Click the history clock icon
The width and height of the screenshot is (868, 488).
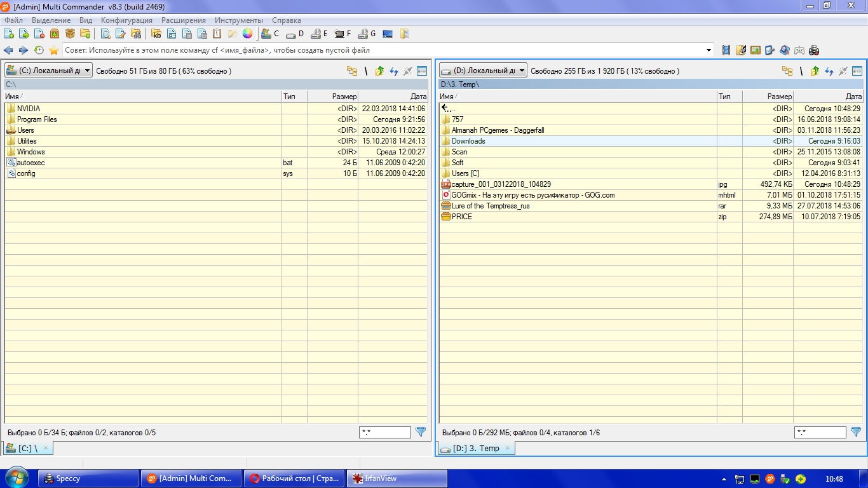pyautogui.click(x=39, y=50)
